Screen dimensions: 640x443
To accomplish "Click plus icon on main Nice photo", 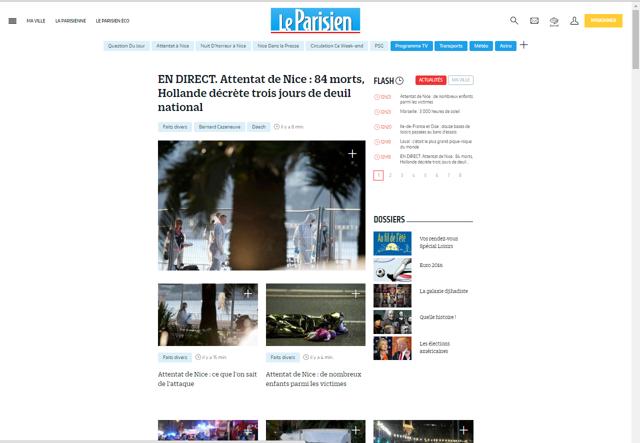I will tap(352, 154).
